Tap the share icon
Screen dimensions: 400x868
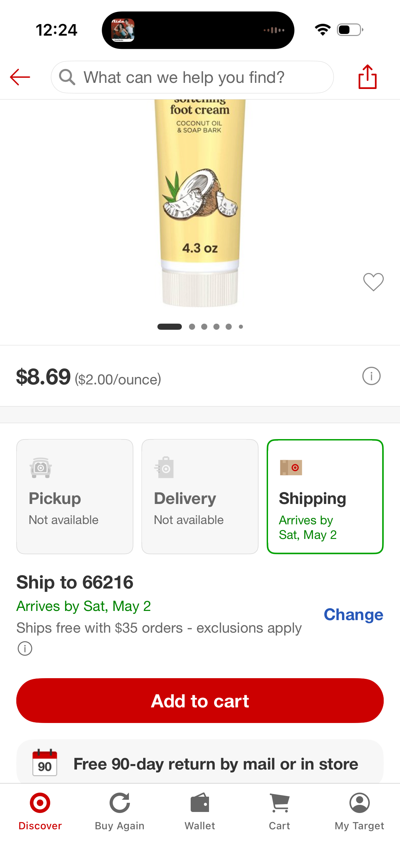[367, 77]
